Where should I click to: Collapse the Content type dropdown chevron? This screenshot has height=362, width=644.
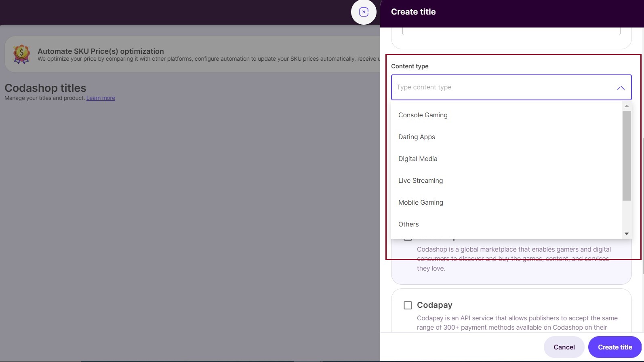[x=621, y=88]
